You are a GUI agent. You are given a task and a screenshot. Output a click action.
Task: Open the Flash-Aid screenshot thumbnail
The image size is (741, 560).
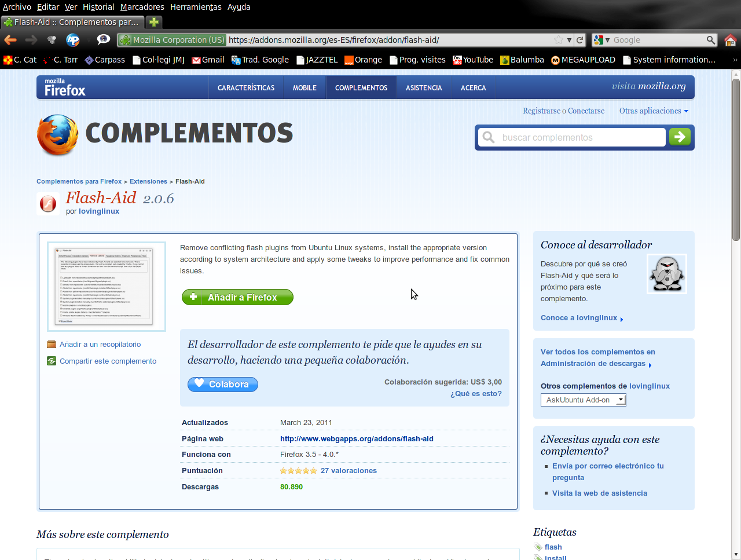(107, 287)
